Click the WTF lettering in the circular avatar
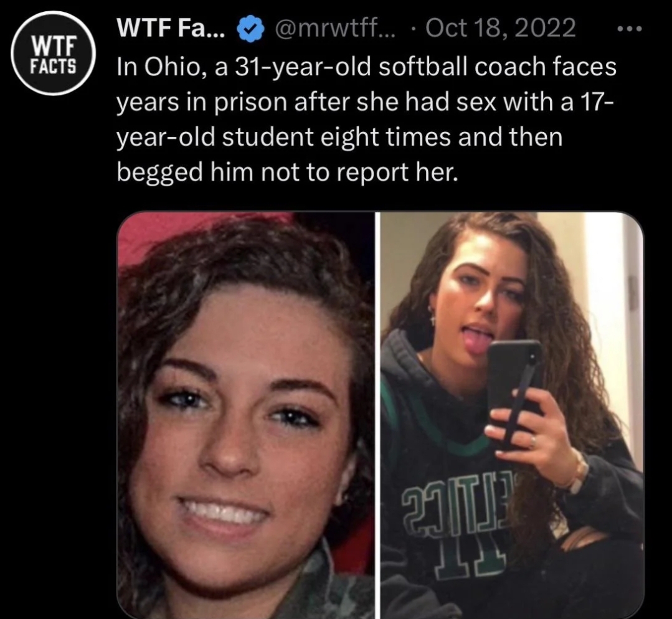Image resolution: width=672 pixels, height=619 pixels. point(54,44)
